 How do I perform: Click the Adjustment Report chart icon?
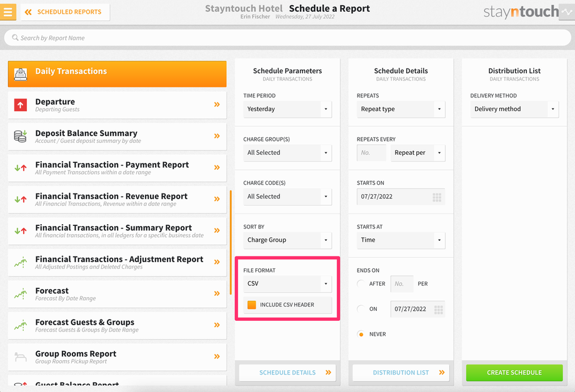[x=21, y=262]
